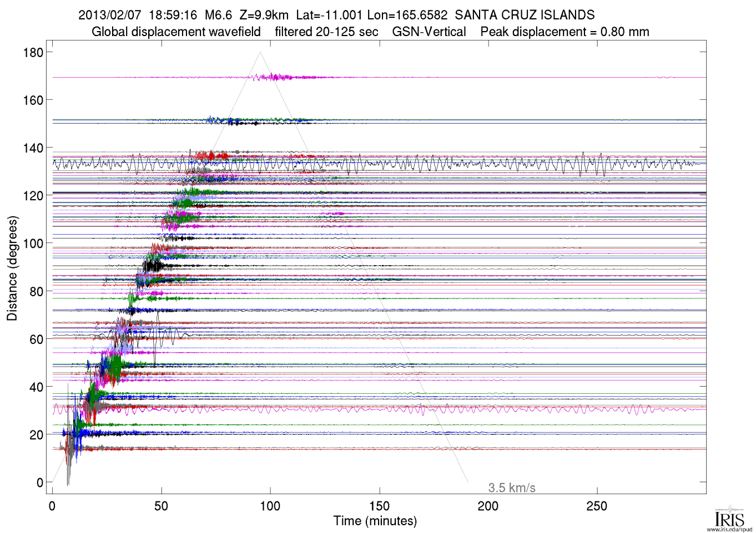Click the SANTA CRUZ ISLANDS title text

(x=525, y=15)
